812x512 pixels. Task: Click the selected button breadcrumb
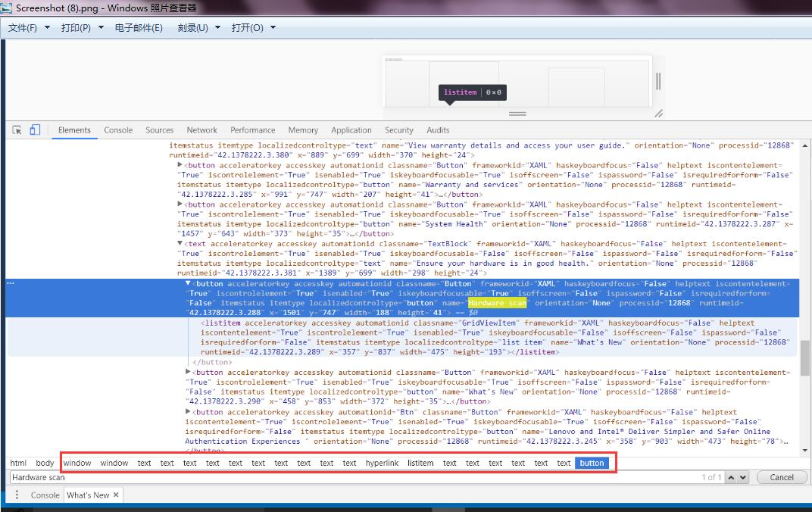(592, 463)
